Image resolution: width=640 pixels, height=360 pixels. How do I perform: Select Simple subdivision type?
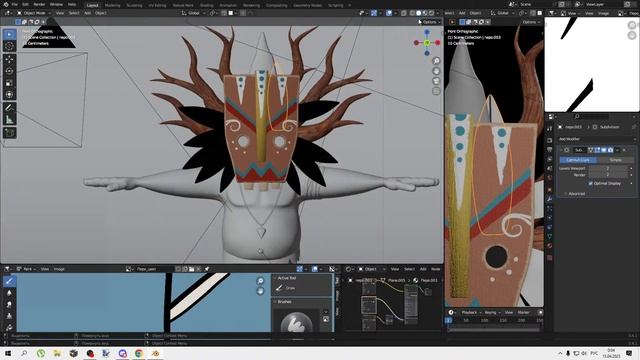pyautogui.click(x=615, y=160)
